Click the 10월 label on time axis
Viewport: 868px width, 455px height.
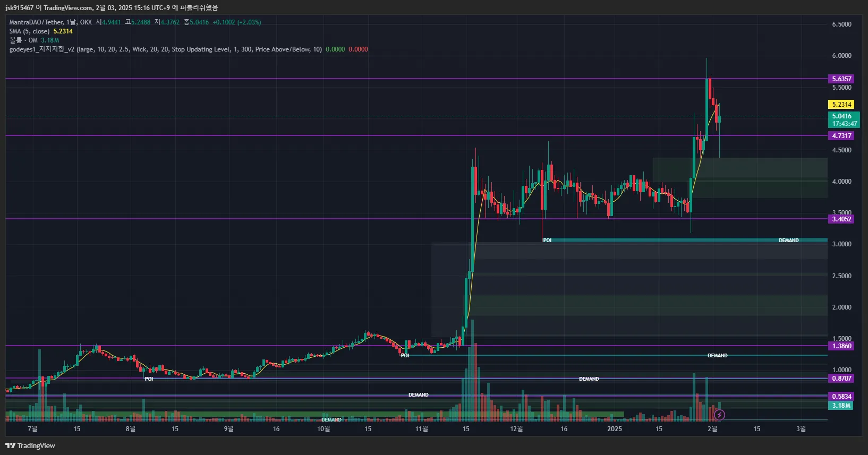point(324,429)
